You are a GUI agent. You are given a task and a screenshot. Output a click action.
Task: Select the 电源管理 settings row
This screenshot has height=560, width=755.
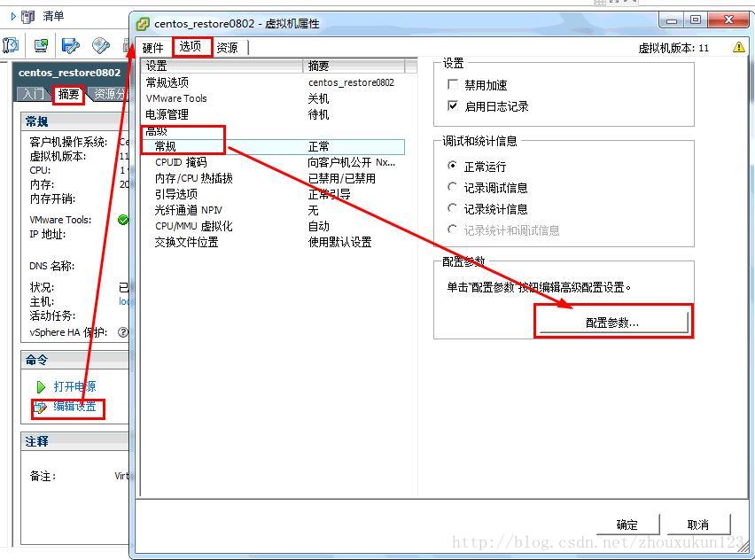(273, 114)
